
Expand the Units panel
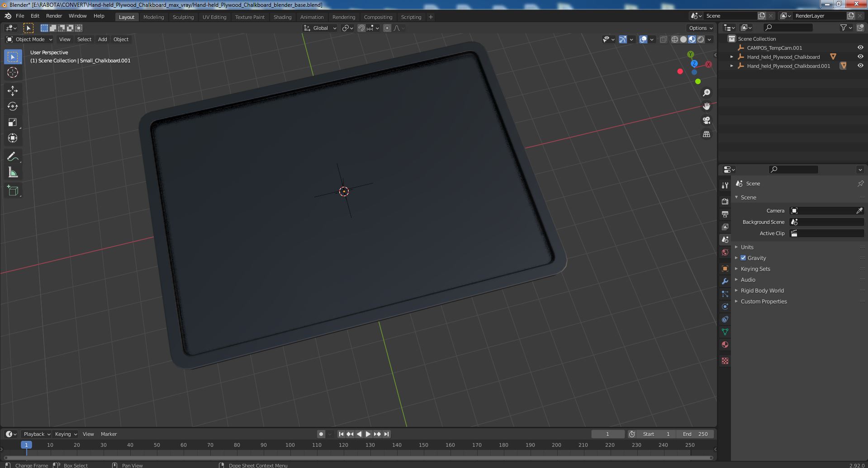(x=747, y=247)
